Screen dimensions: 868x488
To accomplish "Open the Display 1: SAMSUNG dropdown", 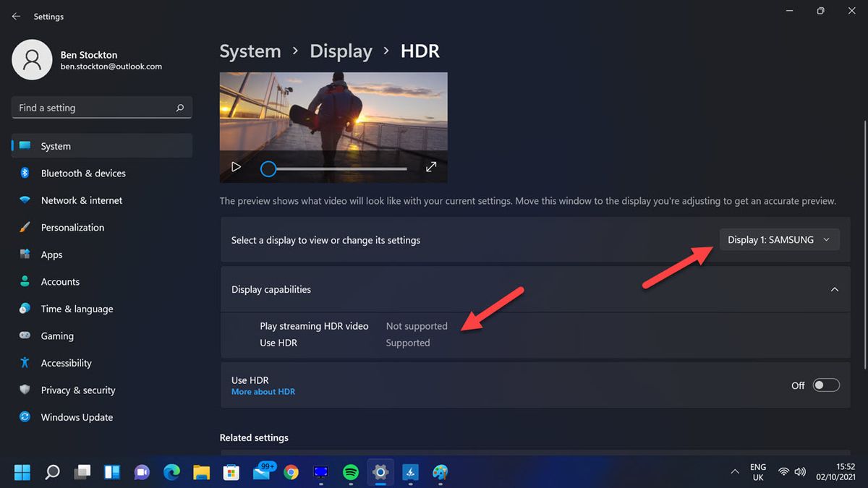I will pyautogui.click(x=779, y=239).
